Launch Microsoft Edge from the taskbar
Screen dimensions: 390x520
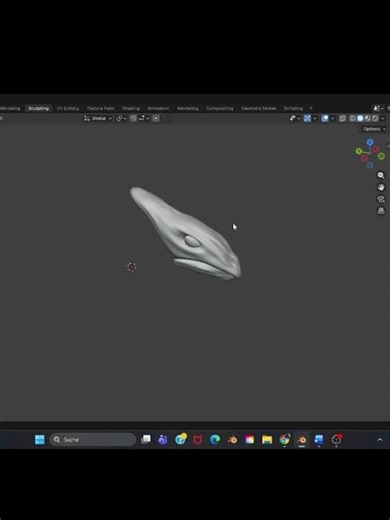pyautogui.click(x=215, y=440)
